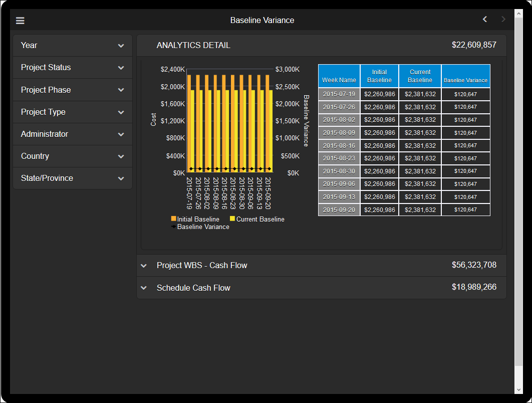
Task: Open the hamburger menu icon
Action: (x=21, y=21)
